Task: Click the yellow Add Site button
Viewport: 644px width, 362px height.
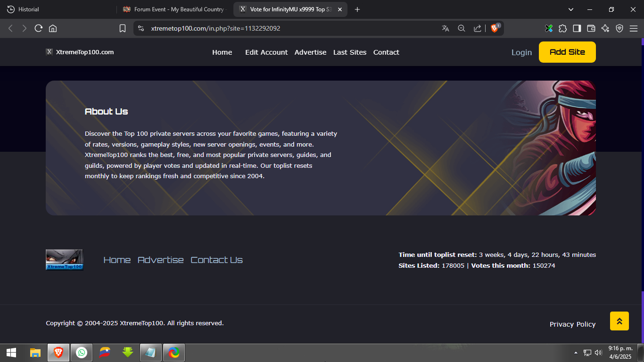Action: click(x=567, y=52)
